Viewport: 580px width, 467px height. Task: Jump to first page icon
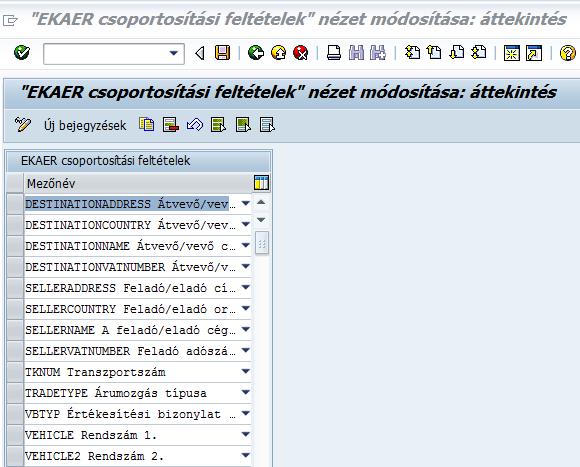tap(412, 53)
